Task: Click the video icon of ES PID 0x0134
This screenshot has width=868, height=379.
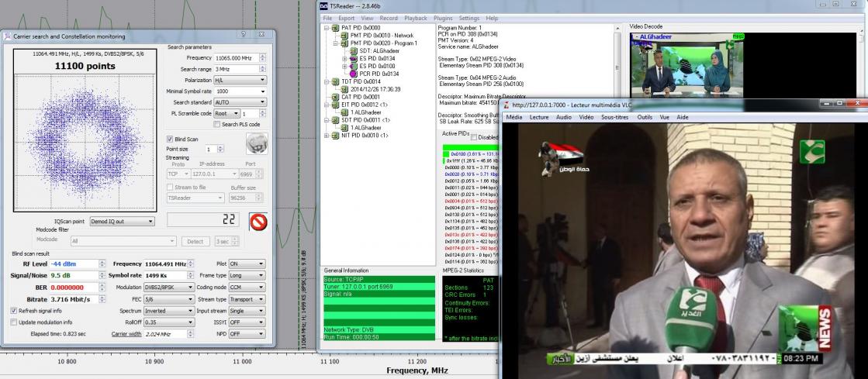Action: coord(354,59)
